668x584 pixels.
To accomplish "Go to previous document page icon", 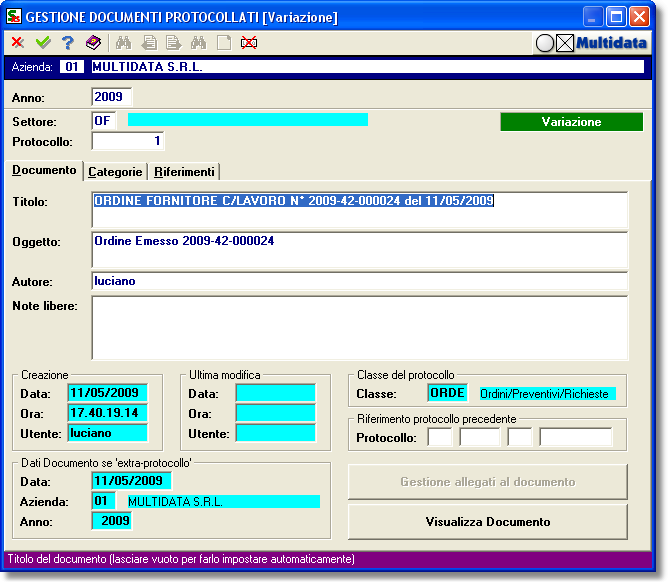I will tap(149, 43).
